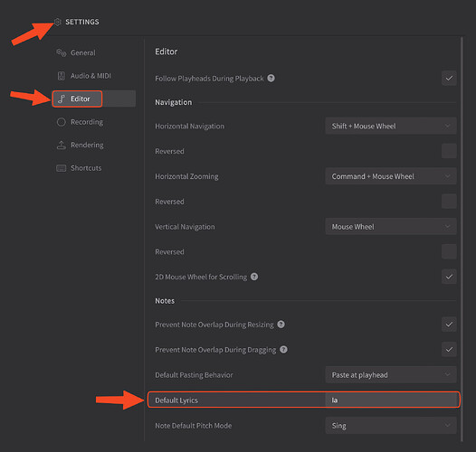
Task: Open the Horizontal Navigation dropdown
Action: point(391,126)
